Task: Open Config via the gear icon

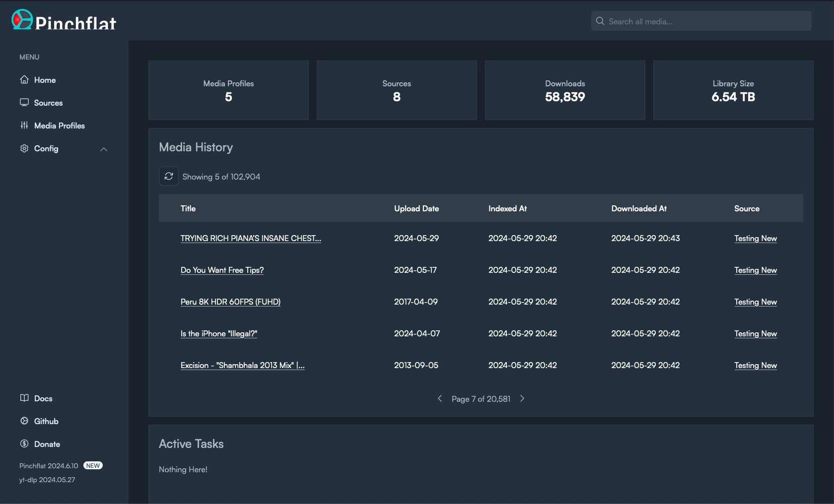Action: tap(24, 148)
